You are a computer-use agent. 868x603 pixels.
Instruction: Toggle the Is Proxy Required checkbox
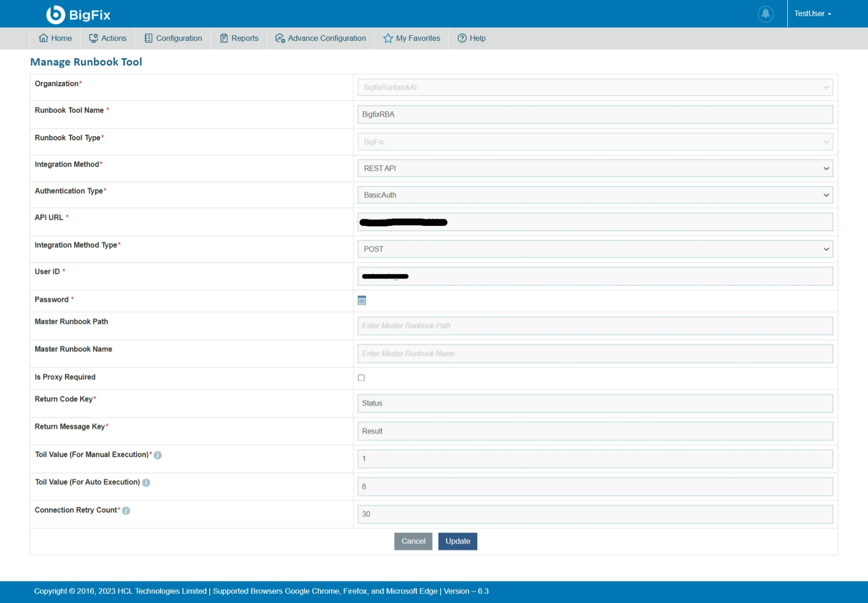[x=361, y=378]
